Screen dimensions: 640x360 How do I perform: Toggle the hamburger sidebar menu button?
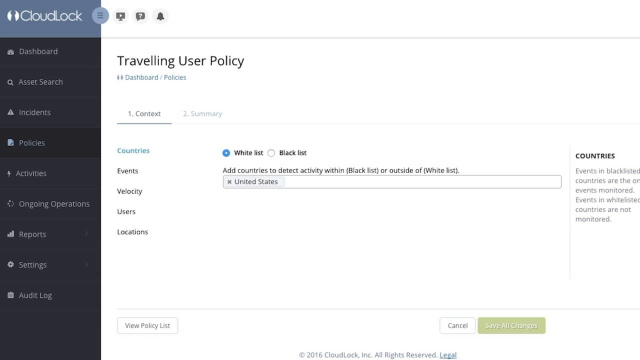coord(100,16)
